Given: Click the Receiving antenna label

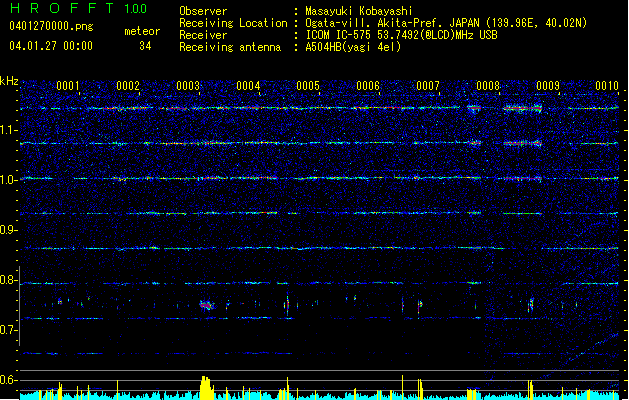Looking at the screenshot, I should 230,47.
